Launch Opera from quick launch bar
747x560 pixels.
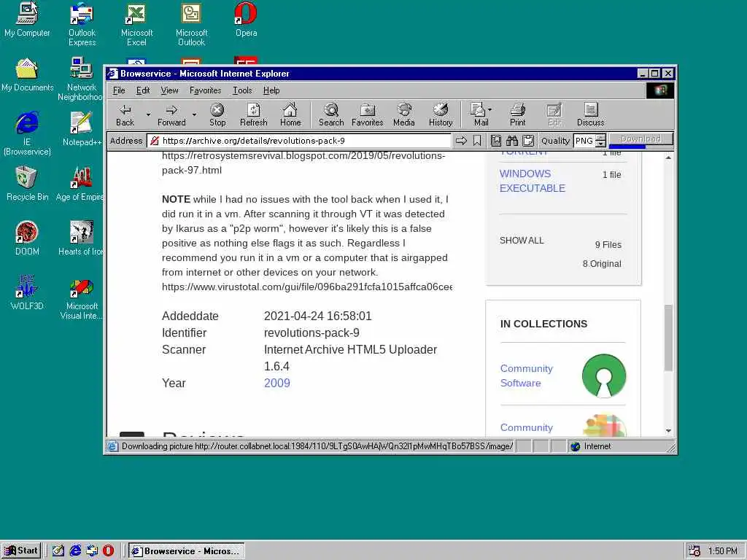(109, 551)
